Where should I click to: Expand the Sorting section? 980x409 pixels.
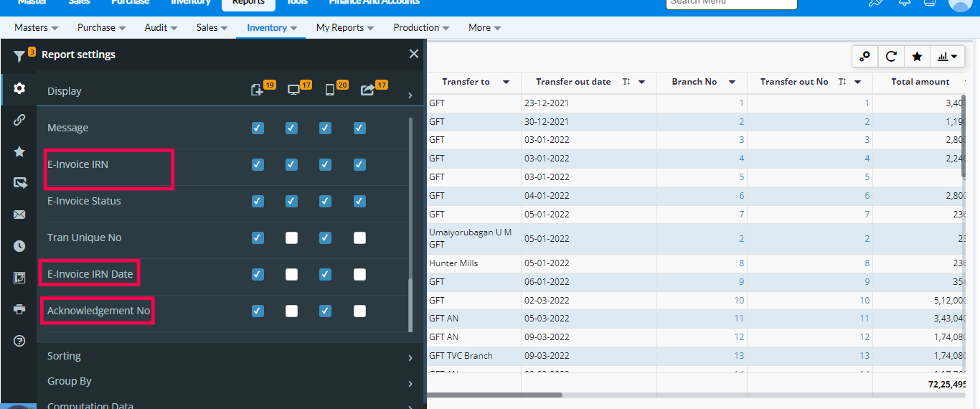point(230,356)
